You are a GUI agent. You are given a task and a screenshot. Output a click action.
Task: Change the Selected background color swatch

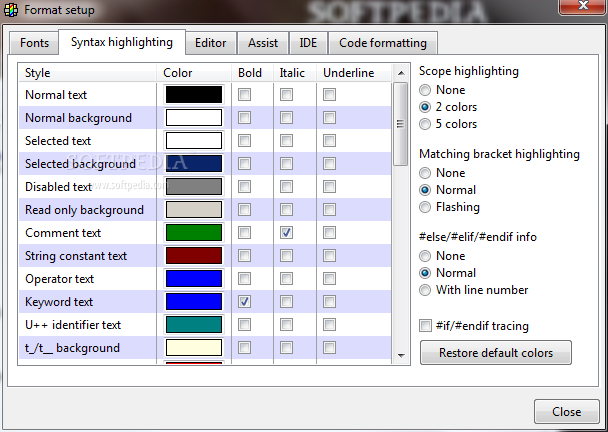click(x=194, y=164)
